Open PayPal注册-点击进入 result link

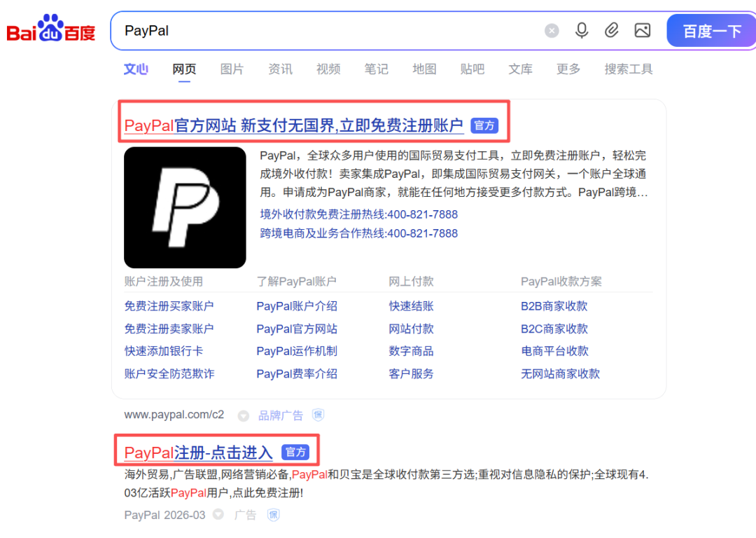[198, 453]
